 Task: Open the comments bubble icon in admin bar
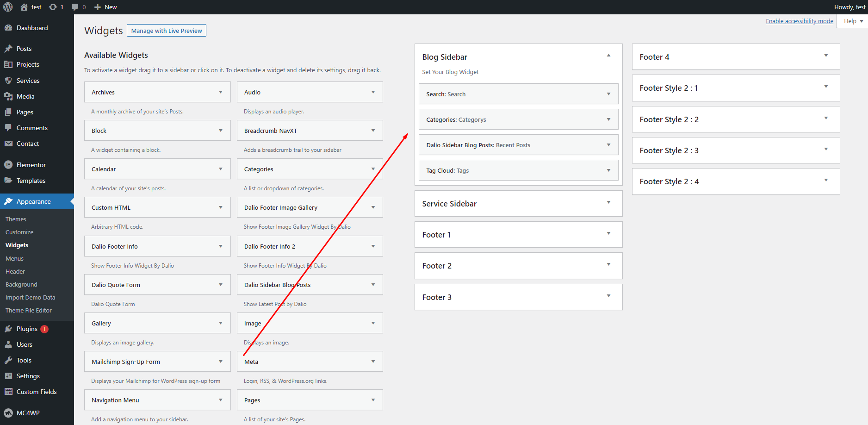point(75,7)
